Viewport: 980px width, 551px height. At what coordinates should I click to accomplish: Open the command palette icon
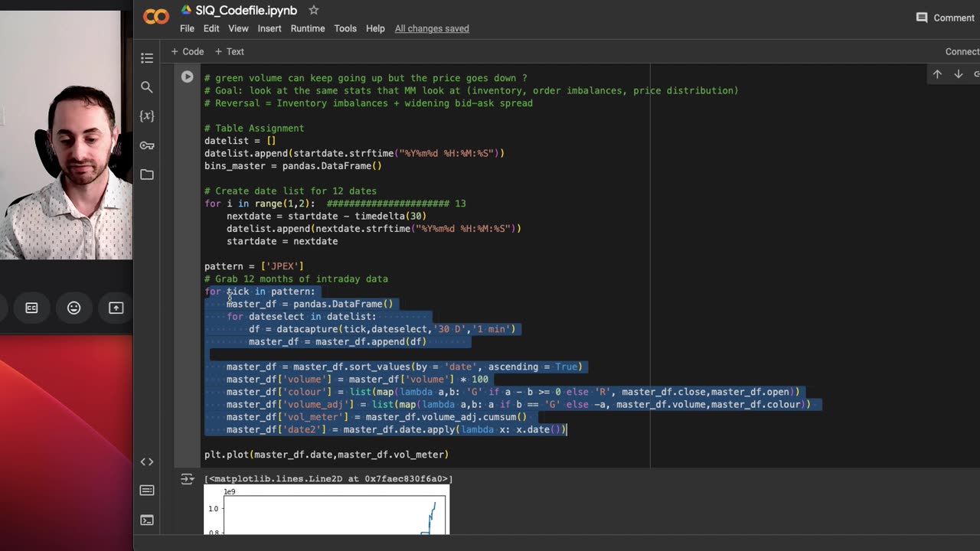click(x=147, y=491)
